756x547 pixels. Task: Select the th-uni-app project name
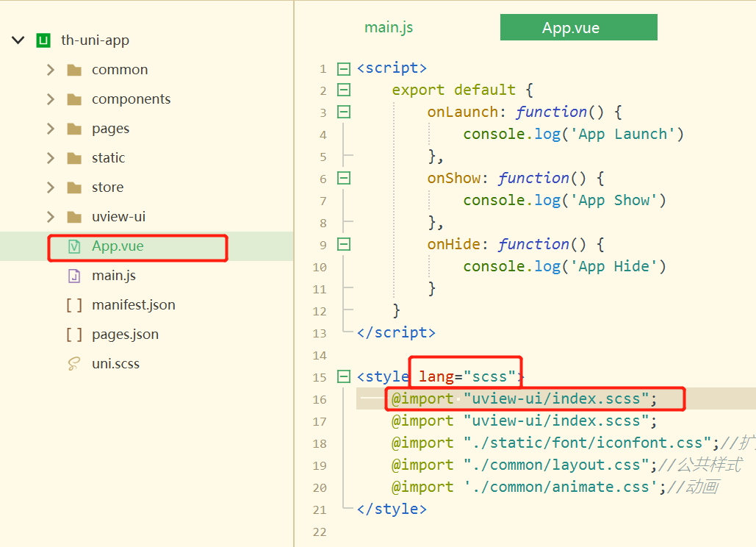pyautogui.click(x=95, y=40)
